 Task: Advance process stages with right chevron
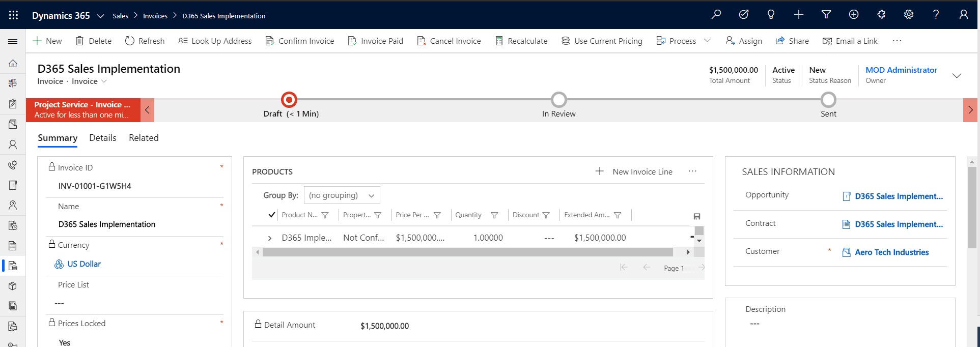point(970,110)
